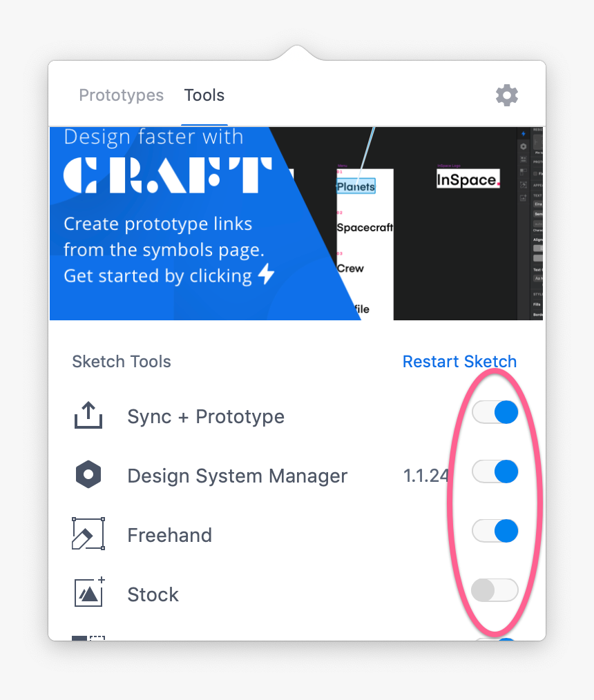
Task: Click the Restart Sketch link
Action: point(459,361)
